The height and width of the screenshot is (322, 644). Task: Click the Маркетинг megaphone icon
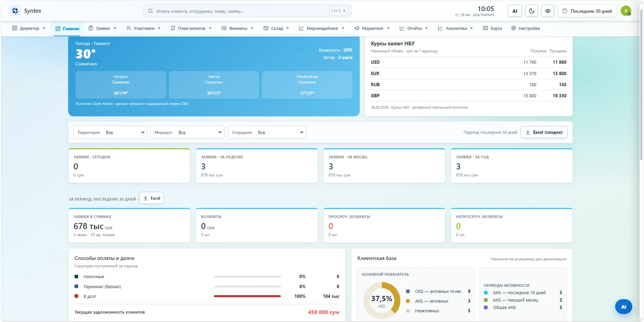pos(357,28)
